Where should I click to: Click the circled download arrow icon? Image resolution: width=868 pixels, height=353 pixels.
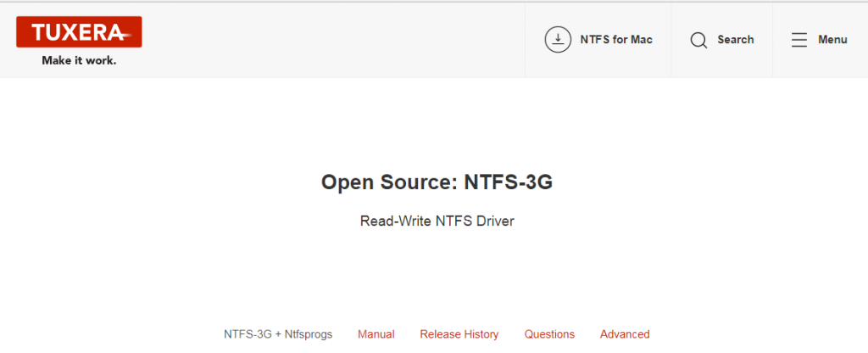pos(558,40)
